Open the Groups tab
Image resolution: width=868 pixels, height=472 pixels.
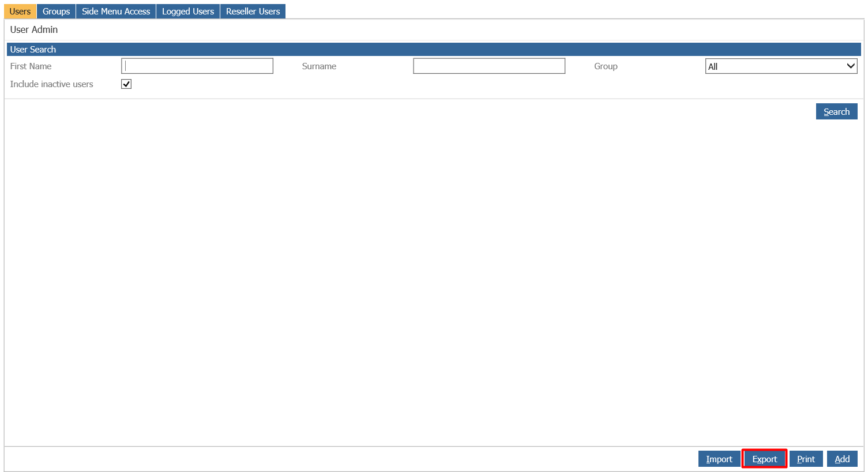pos(56,12)
